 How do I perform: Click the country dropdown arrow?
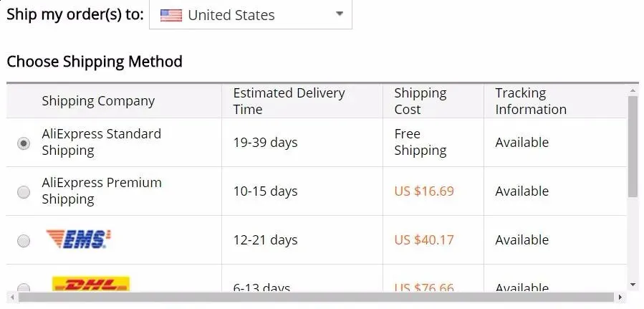tap(340, 14)
